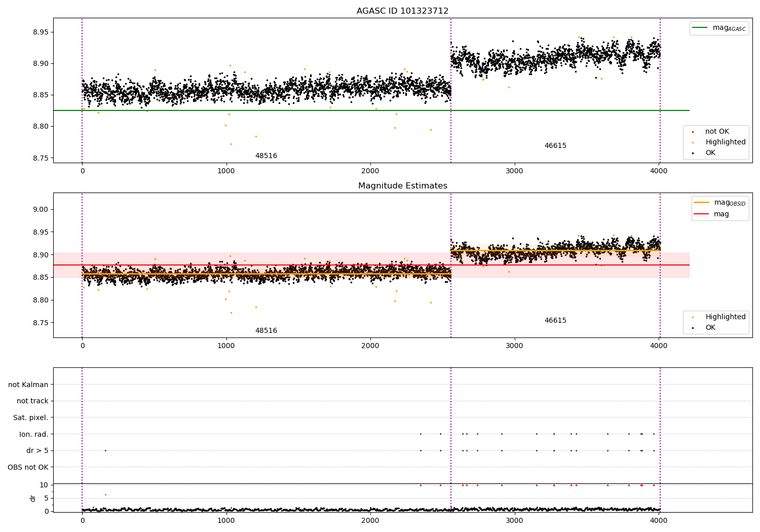Screen dimensions: 760x532
Task: Click the red 'not OK' legend marker dot
Action: point(693,132)
